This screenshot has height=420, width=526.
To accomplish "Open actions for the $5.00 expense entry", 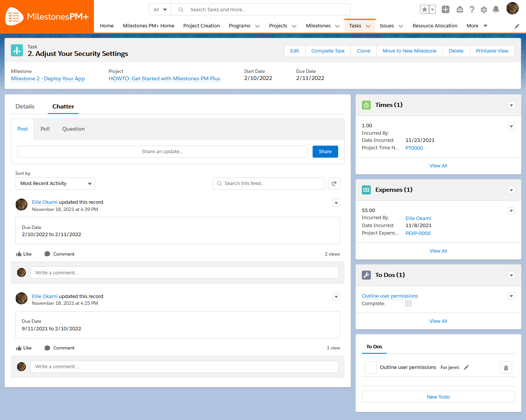I will [511, 211].
